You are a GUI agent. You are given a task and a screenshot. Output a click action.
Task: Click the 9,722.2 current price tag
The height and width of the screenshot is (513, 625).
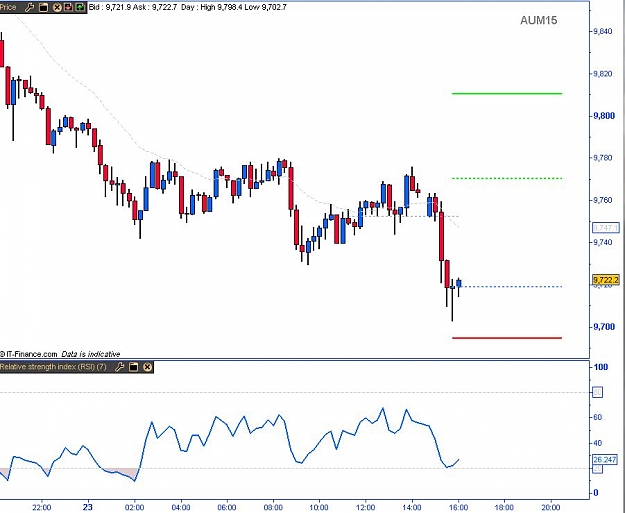[606, 280]
